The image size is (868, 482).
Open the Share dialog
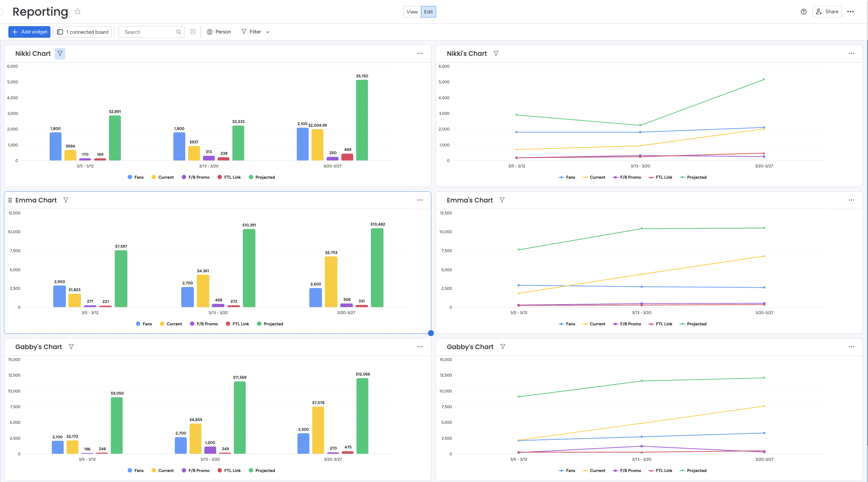pyautogui.click(x=827, y=12)
